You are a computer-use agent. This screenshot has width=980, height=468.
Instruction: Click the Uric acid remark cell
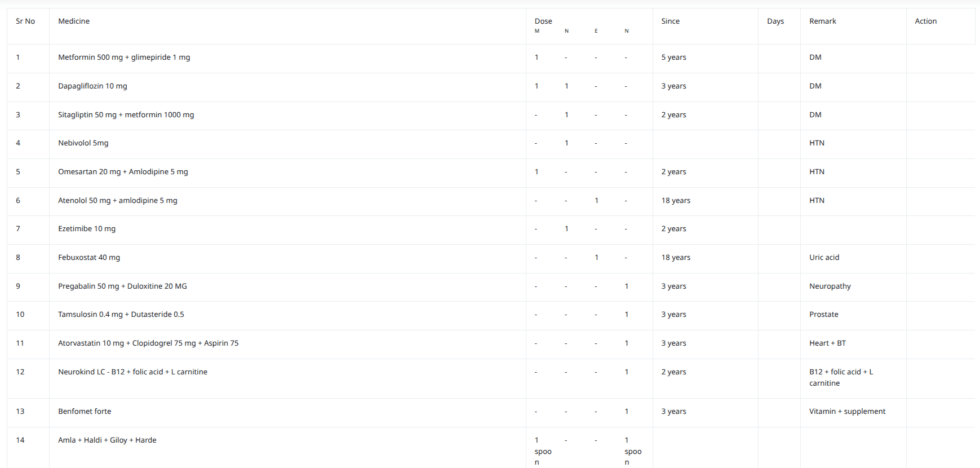(x=824, y=258)
